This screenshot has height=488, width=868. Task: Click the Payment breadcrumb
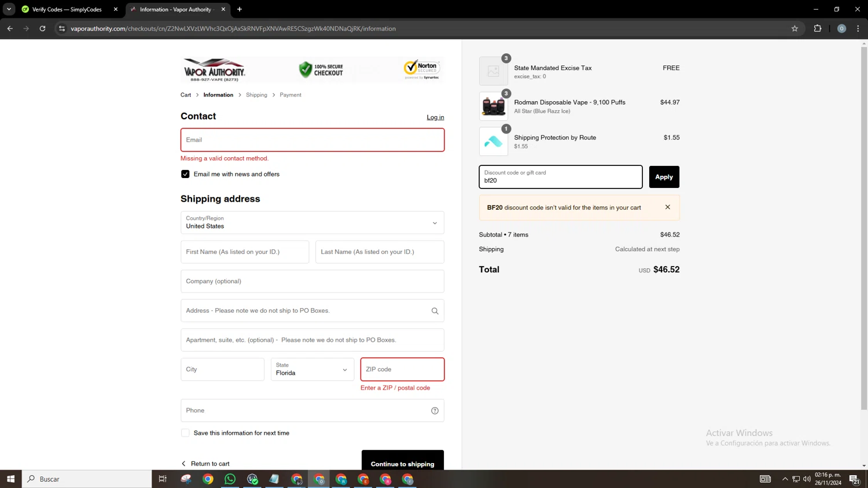pyautogui.click(x=290, y=95)
